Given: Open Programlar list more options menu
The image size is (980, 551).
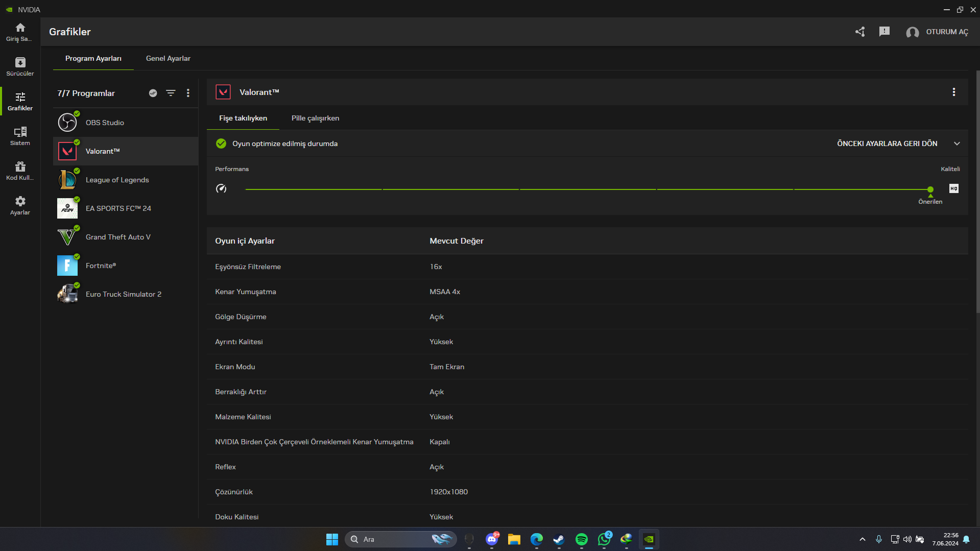Looking at the screenshot, I should coord(188,93).
